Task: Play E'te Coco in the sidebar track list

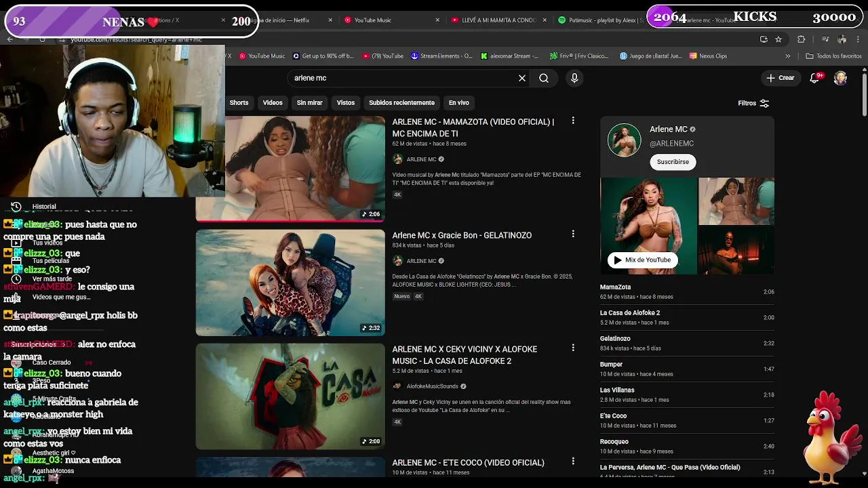Action: pos(687,420)
